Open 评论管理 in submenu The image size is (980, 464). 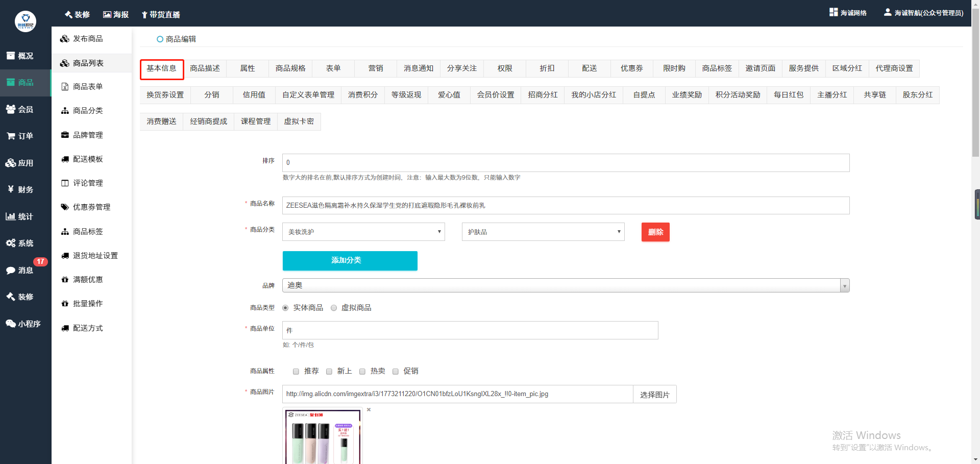(x=92, y=183)
